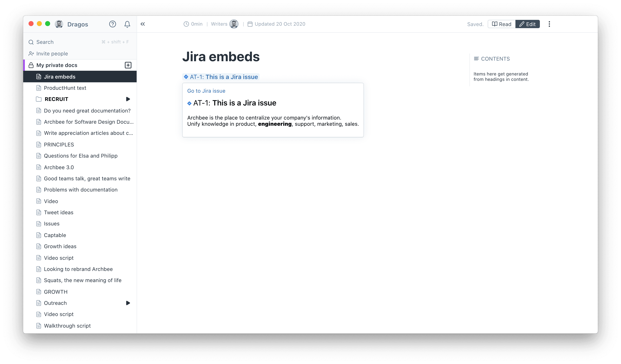621x364 pixels.
Task: Open the three-dot more options menu
Action: (x=549, y=24)
